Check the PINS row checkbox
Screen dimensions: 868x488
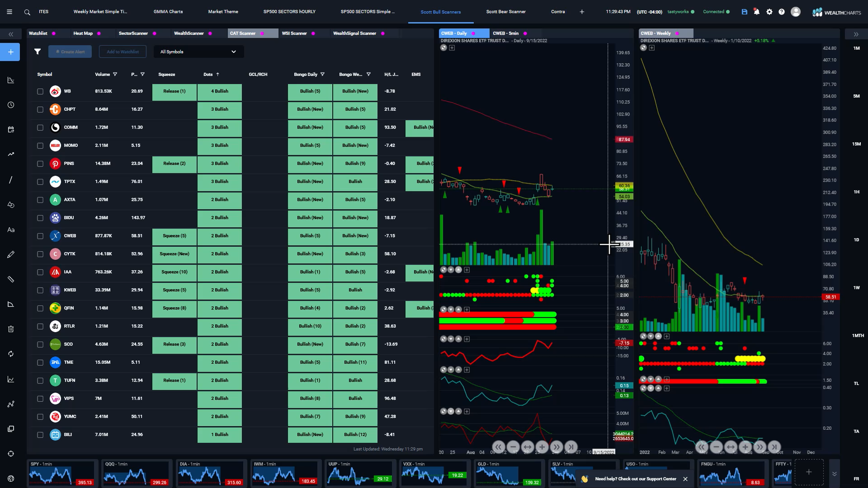[x=40, y=164]
